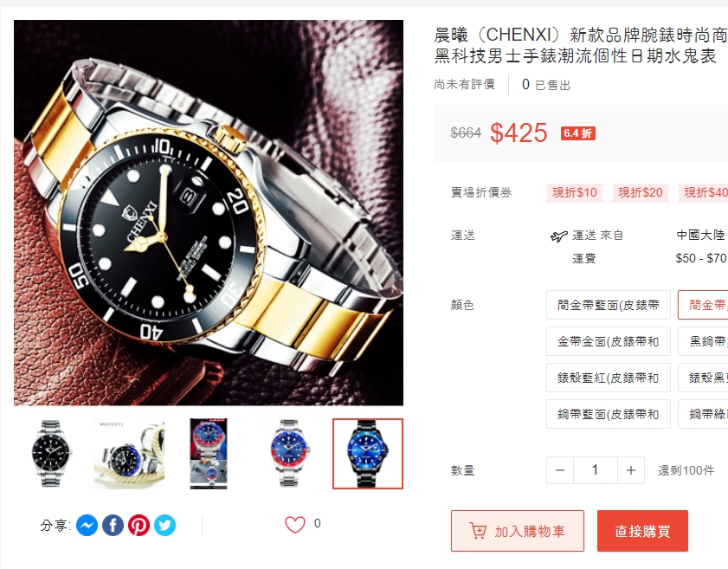Select color option 錶殼藍紅(皮錶帶和

(x=609, y=378)
